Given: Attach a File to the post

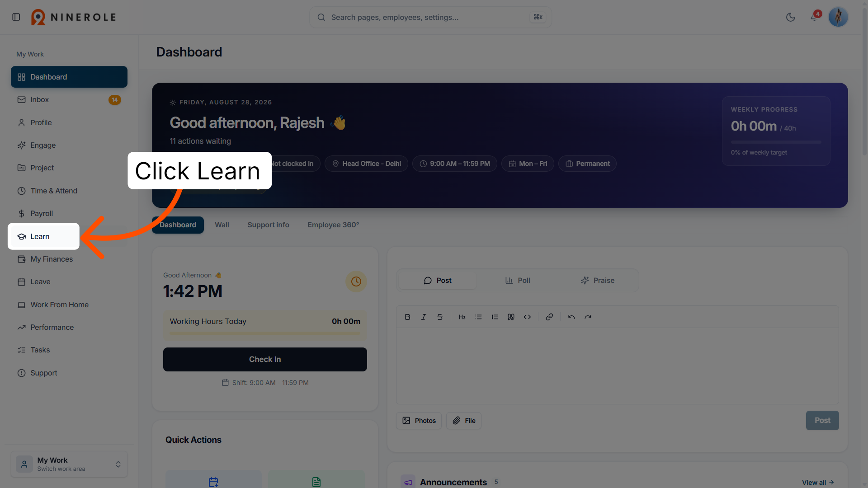Looking at the screenshot, I should 464,421.
